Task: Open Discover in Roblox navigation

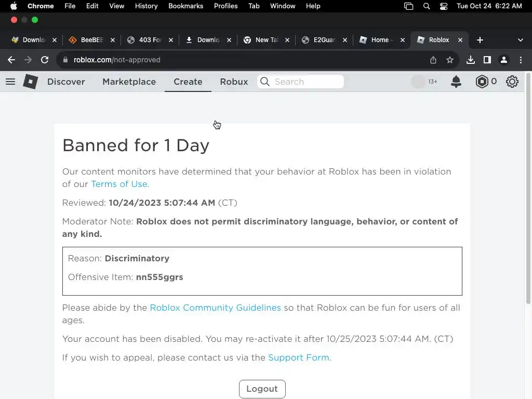Action: click(66, 82)
